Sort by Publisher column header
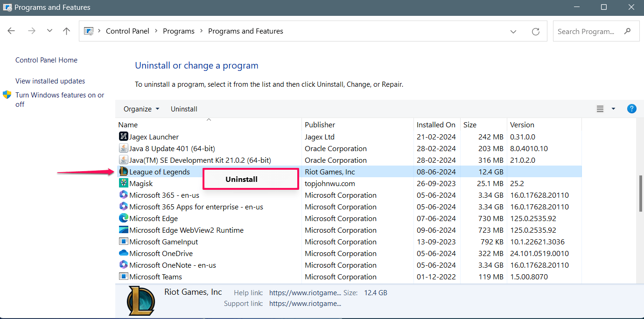Image resolution: width=644 pixels, height=319 pixels. [358, 125]
